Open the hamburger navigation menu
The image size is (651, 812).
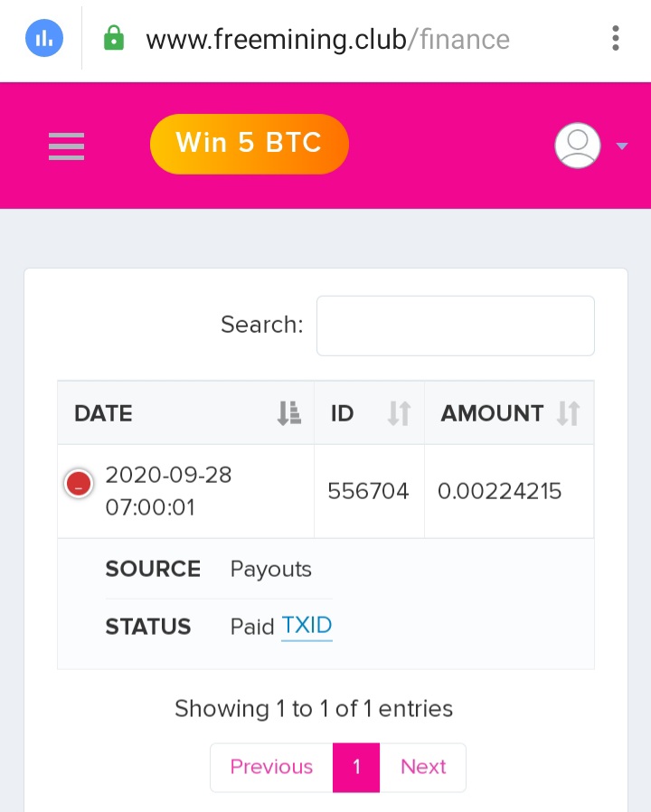click(x=66, y=146)
